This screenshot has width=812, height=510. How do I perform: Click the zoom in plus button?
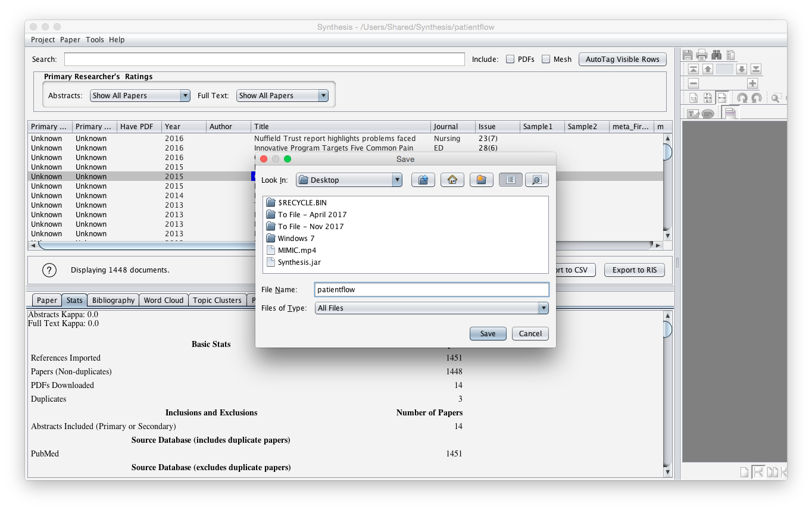pos(752,84)
